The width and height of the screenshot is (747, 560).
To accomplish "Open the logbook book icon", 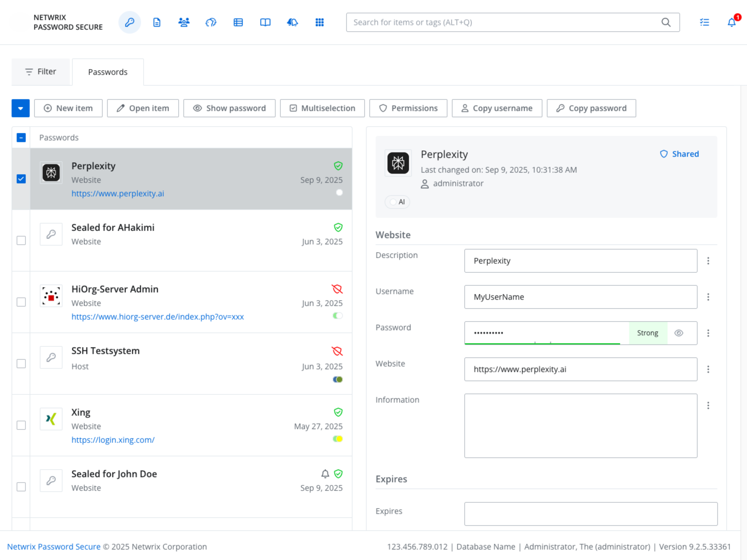I will tap(265, 22).
